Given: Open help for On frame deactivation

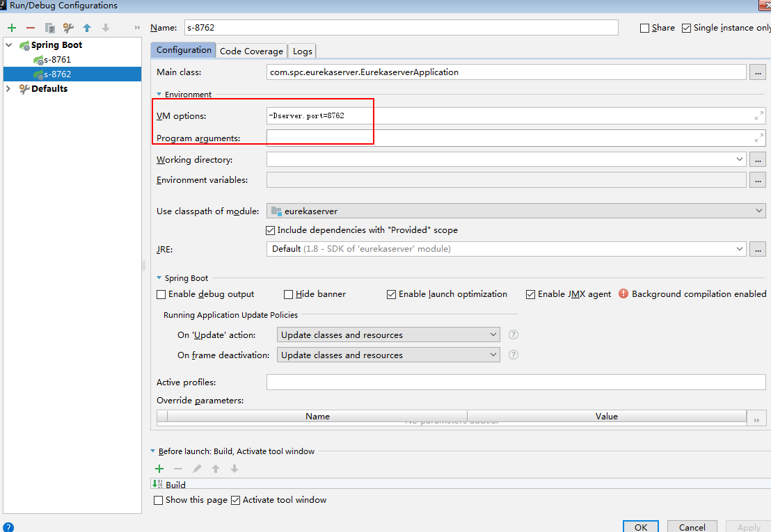Looking at the screenshot, I should point(514,355).
